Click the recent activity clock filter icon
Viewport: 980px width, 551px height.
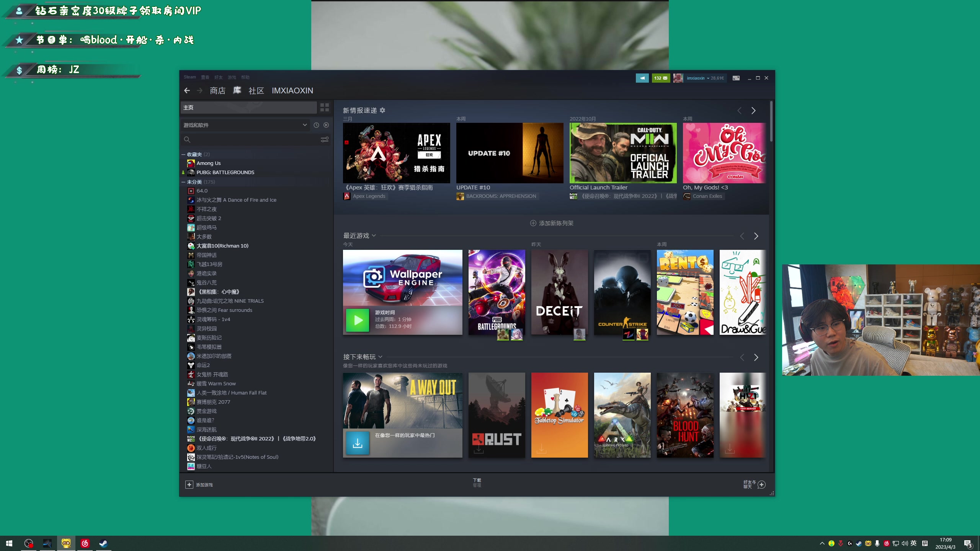316,125
